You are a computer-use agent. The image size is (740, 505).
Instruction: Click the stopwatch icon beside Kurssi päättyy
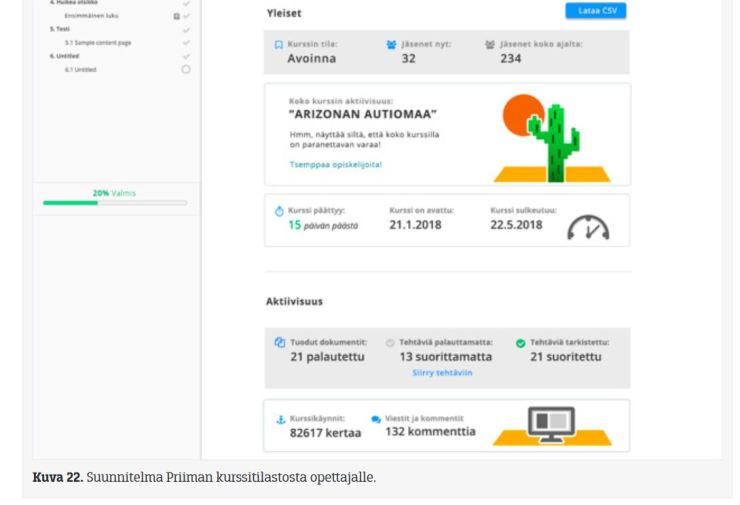tap(279, 211)
